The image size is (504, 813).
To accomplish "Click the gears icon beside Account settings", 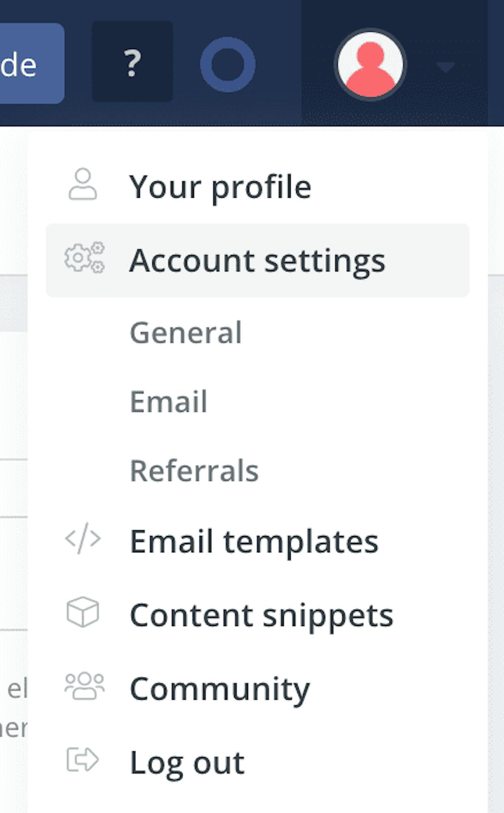I will coord(85,257).
